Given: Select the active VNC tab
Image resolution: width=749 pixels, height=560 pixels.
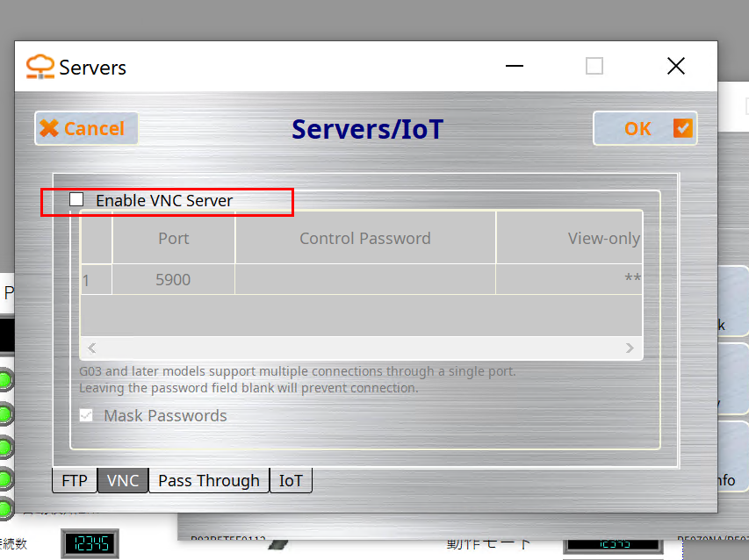Looking at the screenshot, I should click(x=123, y=480).
